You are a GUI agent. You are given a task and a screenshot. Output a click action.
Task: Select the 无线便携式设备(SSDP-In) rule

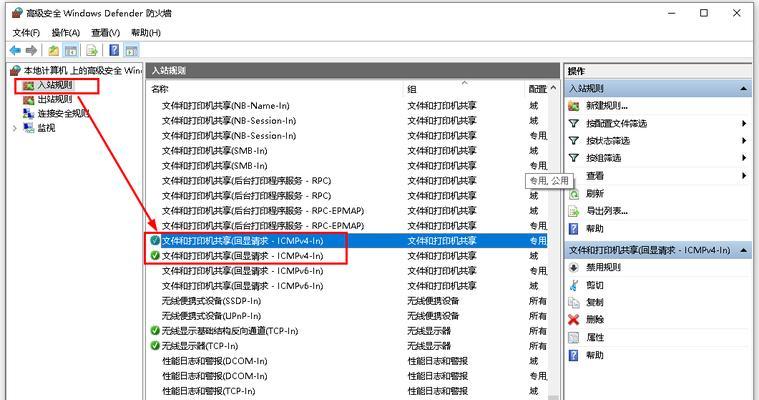click(211, 301)
